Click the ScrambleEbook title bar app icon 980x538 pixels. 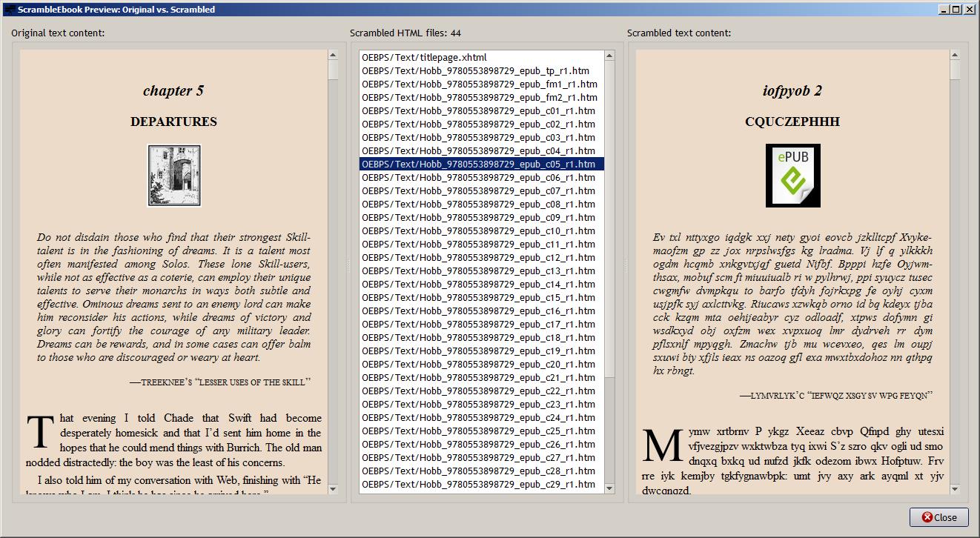tap(9, 10)
